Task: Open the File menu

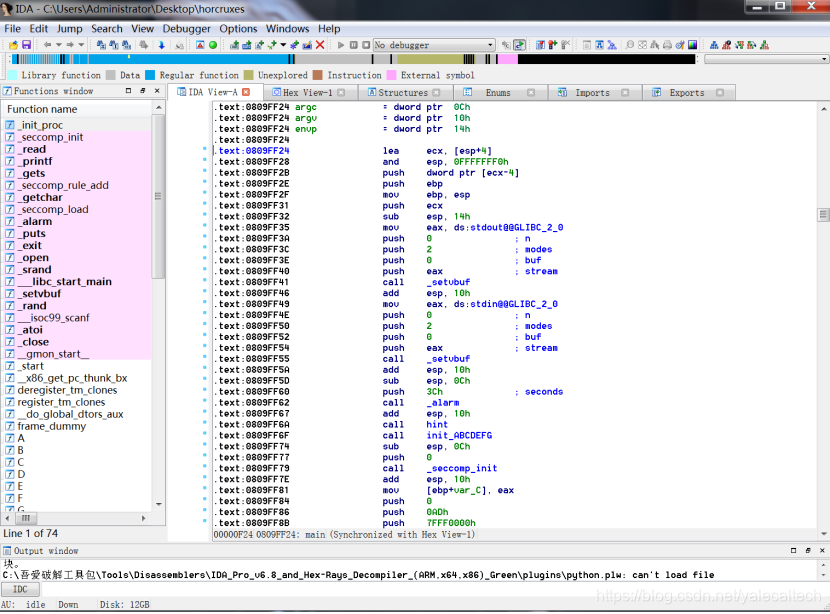Action: [12, 29]
